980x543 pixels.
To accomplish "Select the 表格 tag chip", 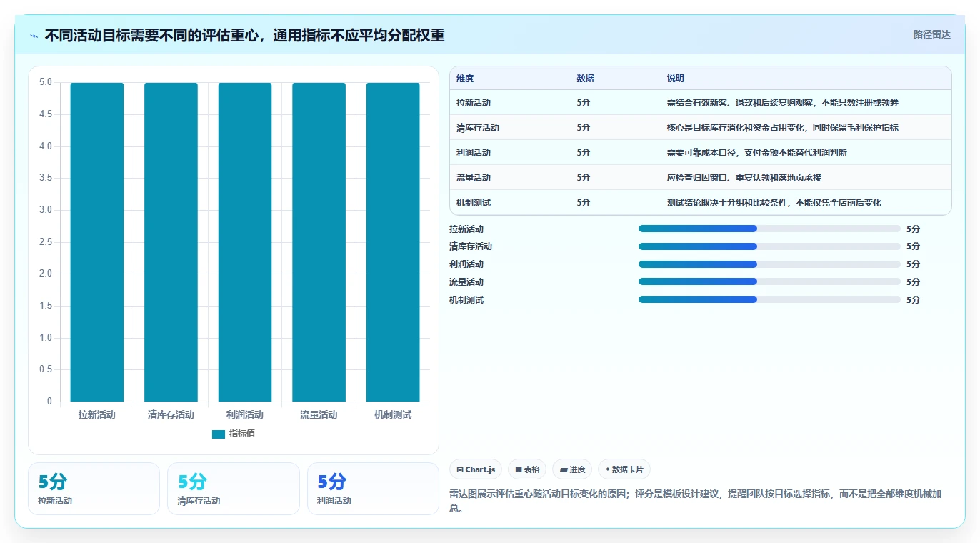I will [527, 469].
